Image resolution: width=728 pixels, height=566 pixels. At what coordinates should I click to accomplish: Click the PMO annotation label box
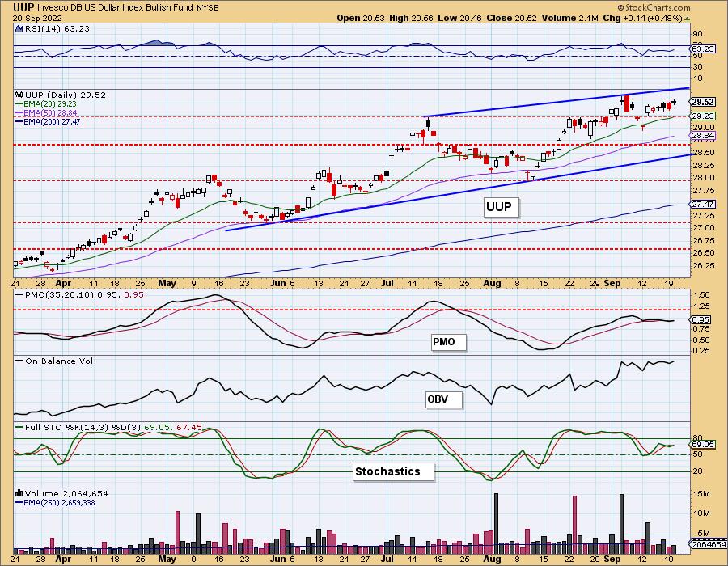point(448,343)
